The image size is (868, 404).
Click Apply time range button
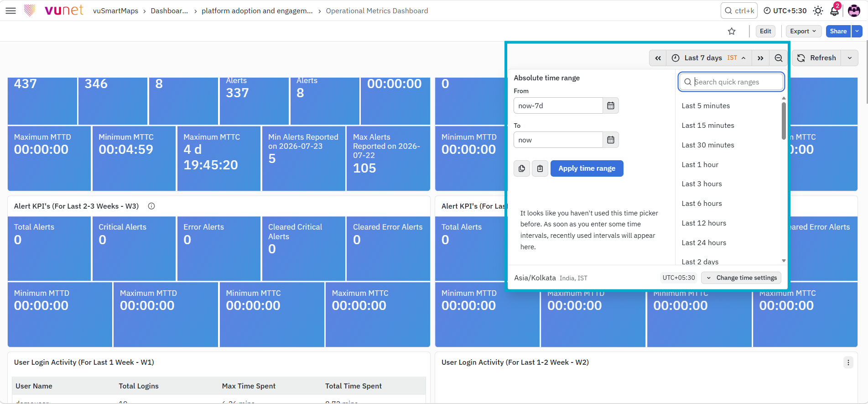click(x=587, y=168)
